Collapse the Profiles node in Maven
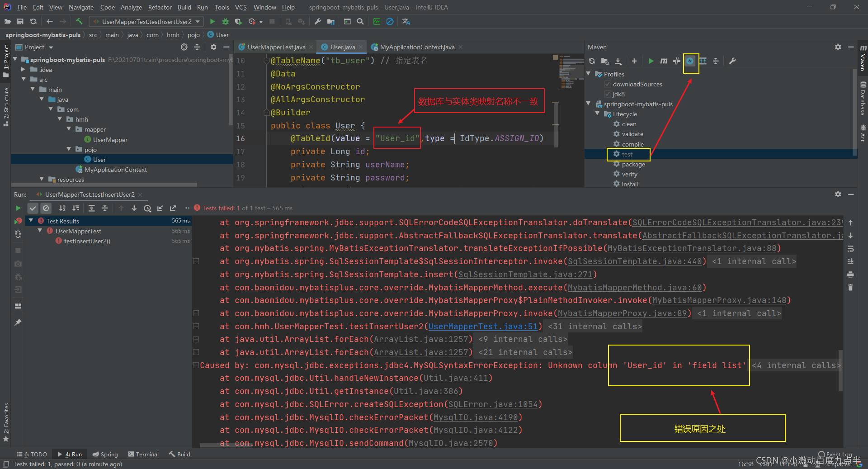 tap(589, 74)
